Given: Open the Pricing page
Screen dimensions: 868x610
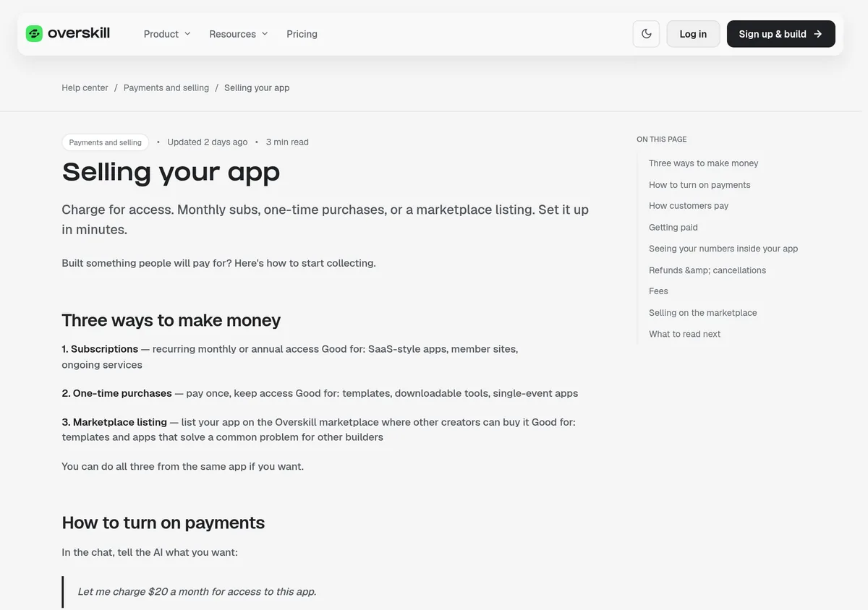Looking at the screenshot, I should pyautogui.click(x=302, y=34).
